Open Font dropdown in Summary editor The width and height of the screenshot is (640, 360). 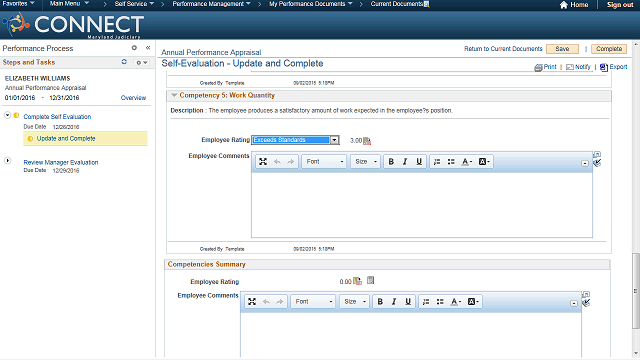313,302
